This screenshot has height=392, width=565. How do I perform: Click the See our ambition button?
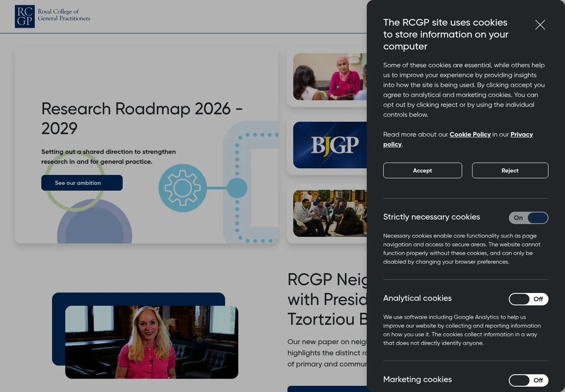tap(82, 183)
